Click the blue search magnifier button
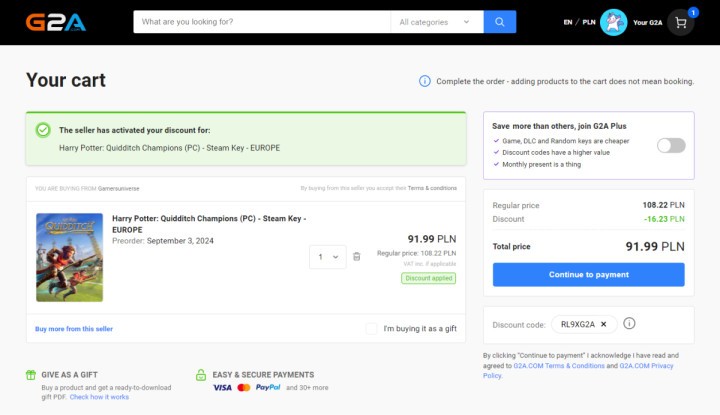 500,22
